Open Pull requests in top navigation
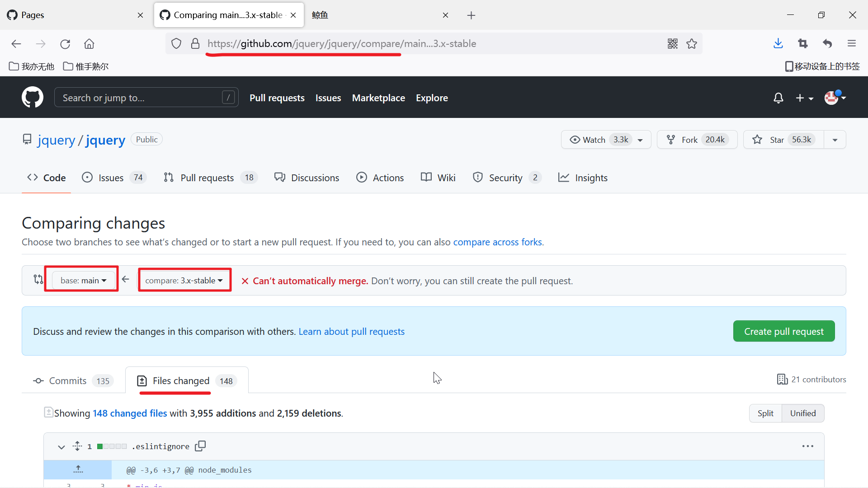The image size is (868, 488). 277,98
